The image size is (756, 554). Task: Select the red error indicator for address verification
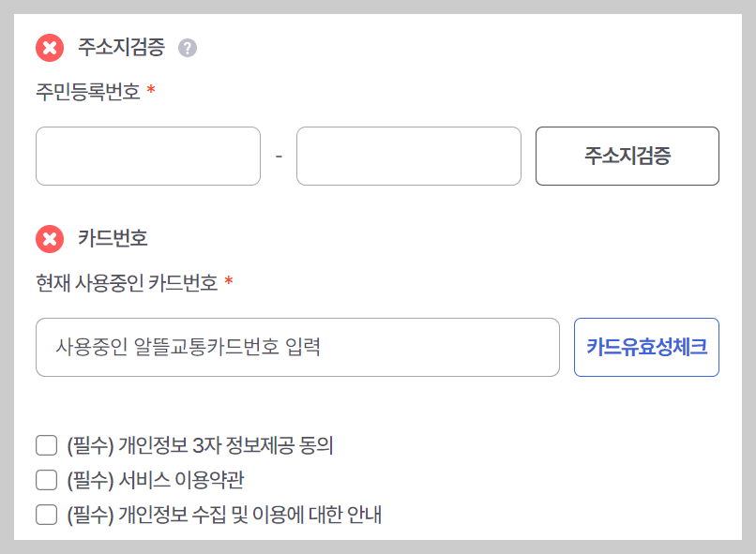pyautogui.click(x=48, y=49)
